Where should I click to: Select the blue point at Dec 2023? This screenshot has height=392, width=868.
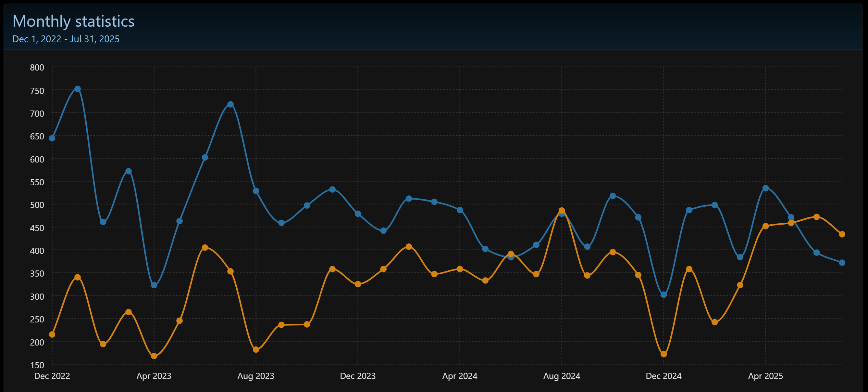(x=358, y=214)
